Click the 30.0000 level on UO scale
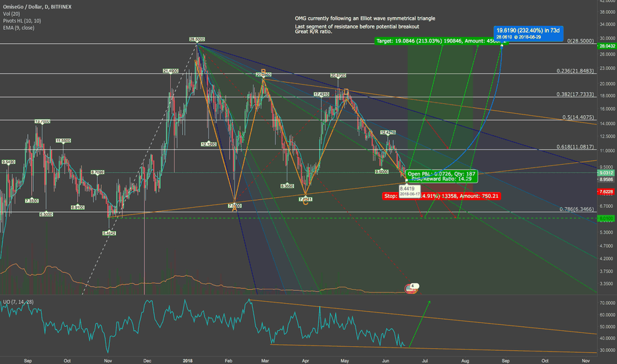 [608, 350]
